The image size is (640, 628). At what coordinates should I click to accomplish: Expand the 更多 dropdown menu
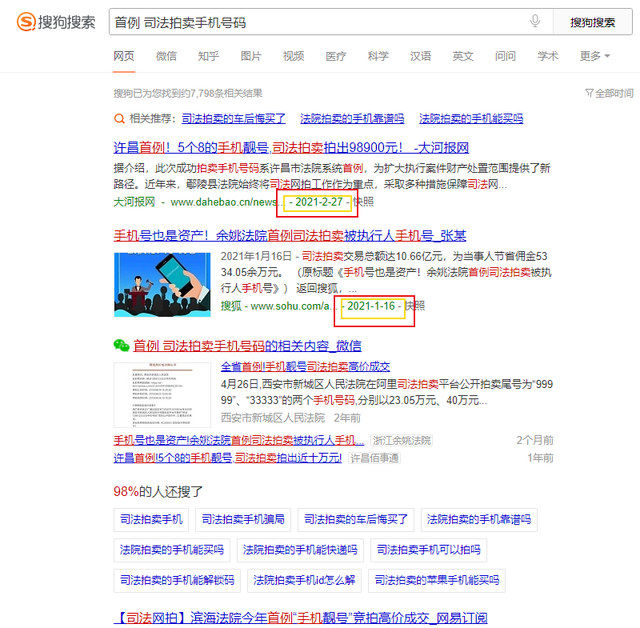[x=594, y=56]
